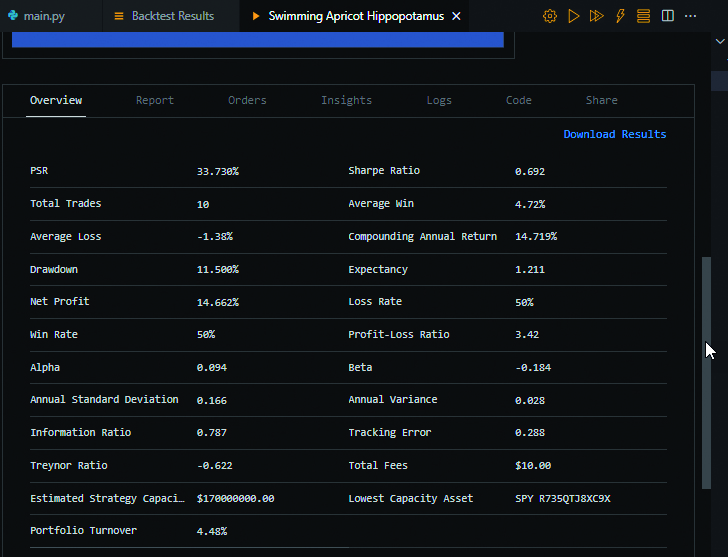The width and height of the screenshot is (728, 557).
Task: Click the Net Profit value 14.662%
Action: [x=218, y=302]
